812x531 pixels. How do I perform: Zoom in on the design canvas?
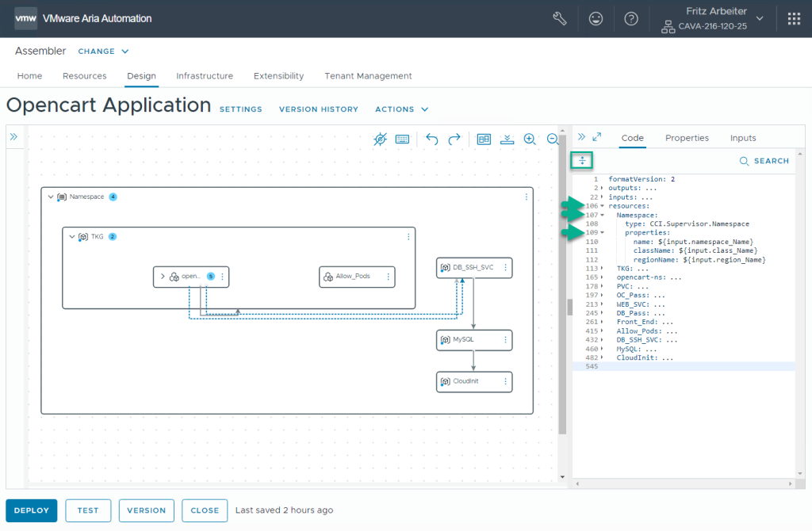coord(530,139)
